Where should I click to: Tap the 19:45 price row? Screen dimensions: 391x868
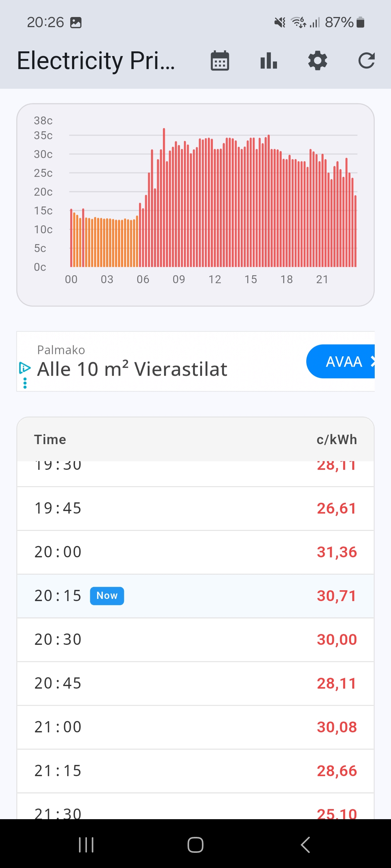pos(195,508)
